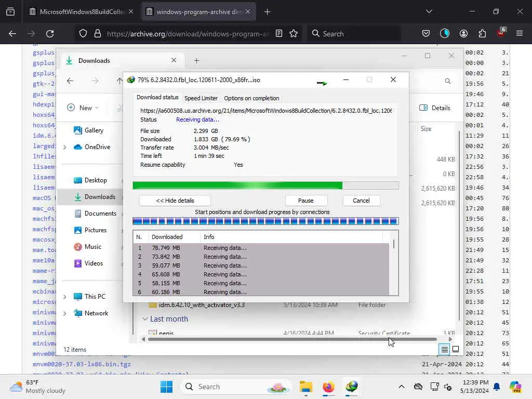Open Gallery in Explorer sidebar

pos(88,130)
